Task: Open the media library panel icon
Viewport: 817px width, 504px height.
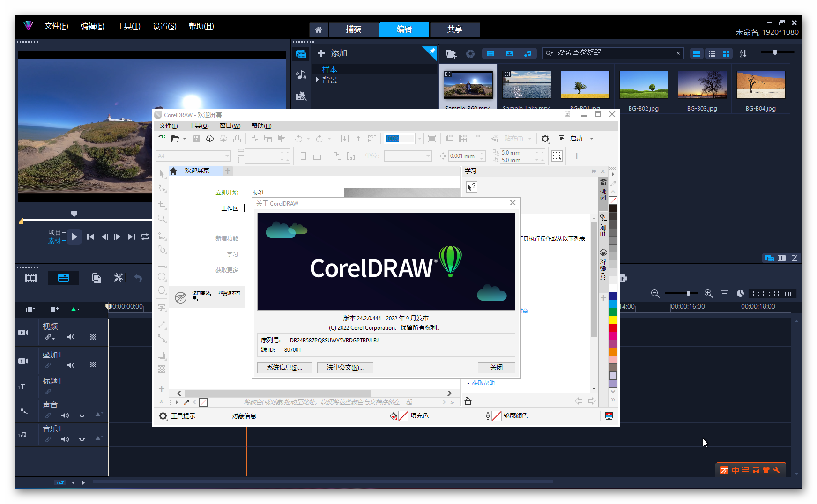Action: 301,54
